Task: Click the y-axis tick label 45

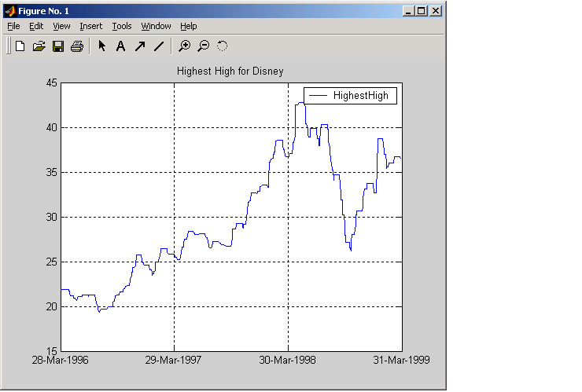Action: [x=52, y=82]
